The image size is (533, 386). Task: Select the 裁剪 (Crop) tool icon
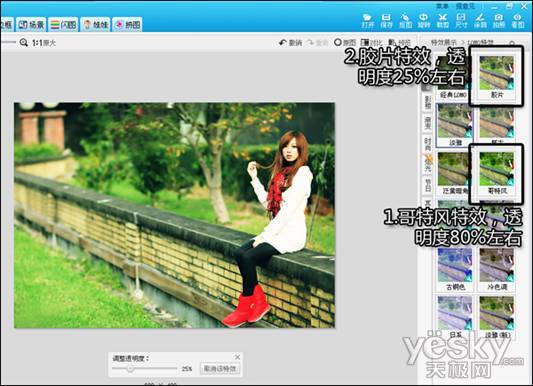(x=443, y=21)
